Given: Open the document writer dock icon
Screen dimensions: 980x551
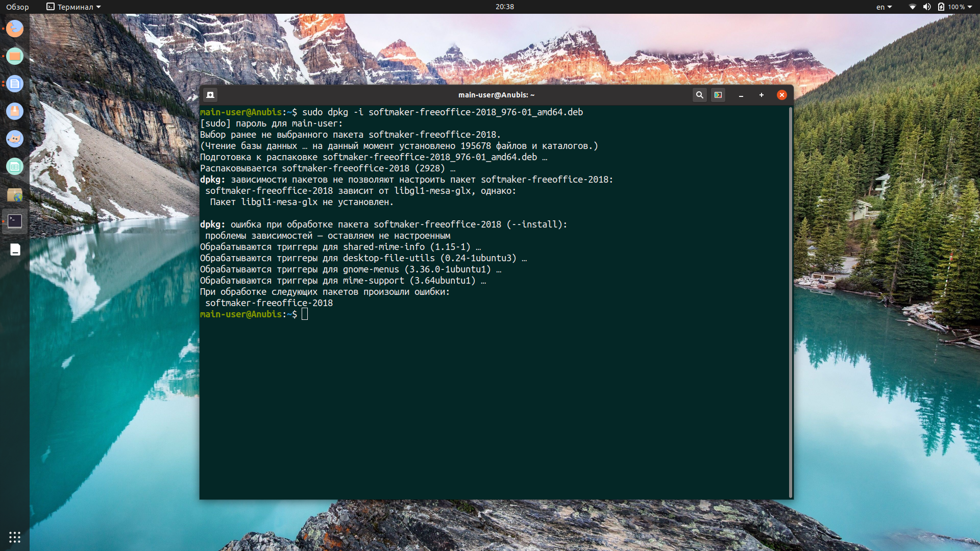Looking at the screenshot, I should pyautogui.click(x=15, y=84).
